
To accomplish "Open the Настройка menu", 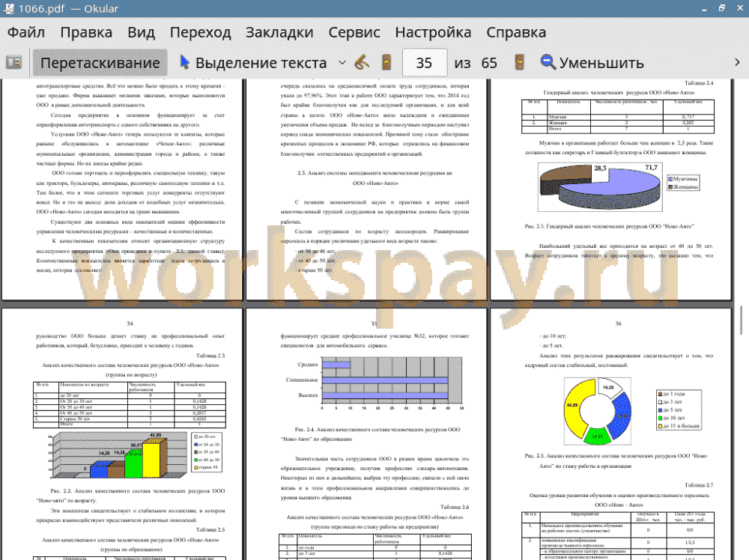I will 433,32.
